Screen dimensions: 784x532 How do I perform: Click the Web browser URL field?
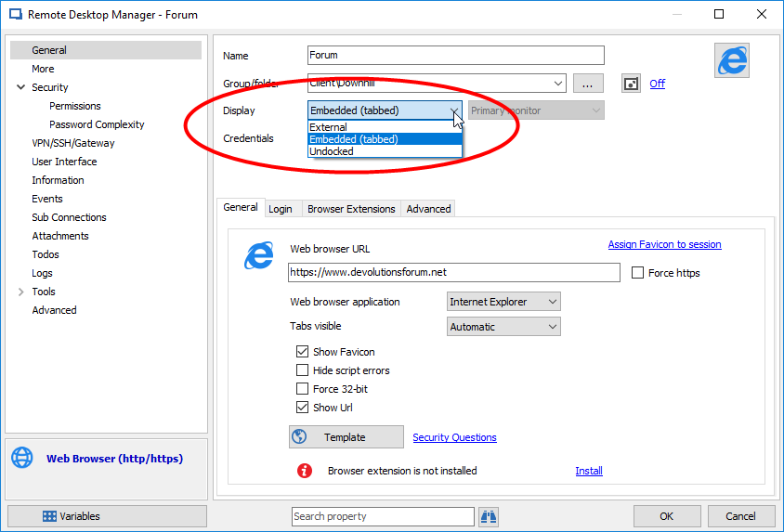pos(454,272)
